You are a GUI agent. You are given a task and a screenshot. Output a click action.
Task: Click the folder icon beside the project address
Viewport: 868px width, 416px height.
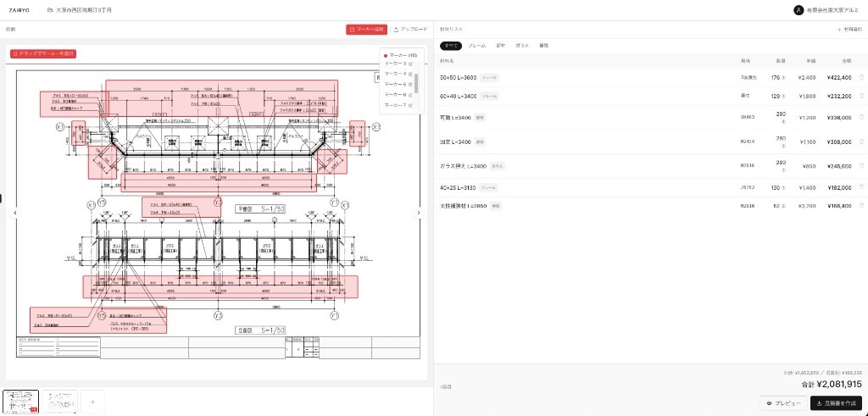tap(50, 10)
